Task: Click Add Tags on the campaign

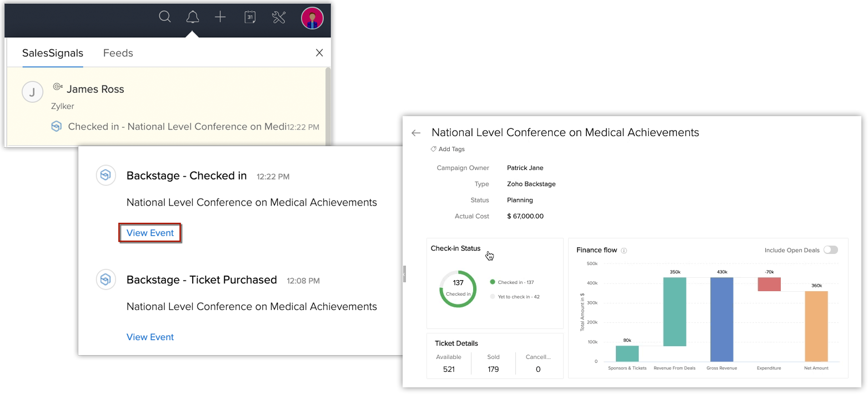Action: (451, 149)
